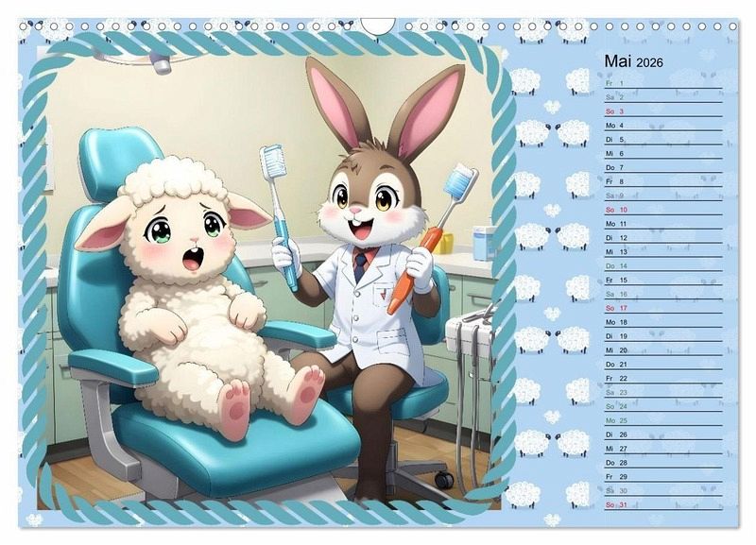Click the lamb's pink hoof sole

tap(232, 406)
